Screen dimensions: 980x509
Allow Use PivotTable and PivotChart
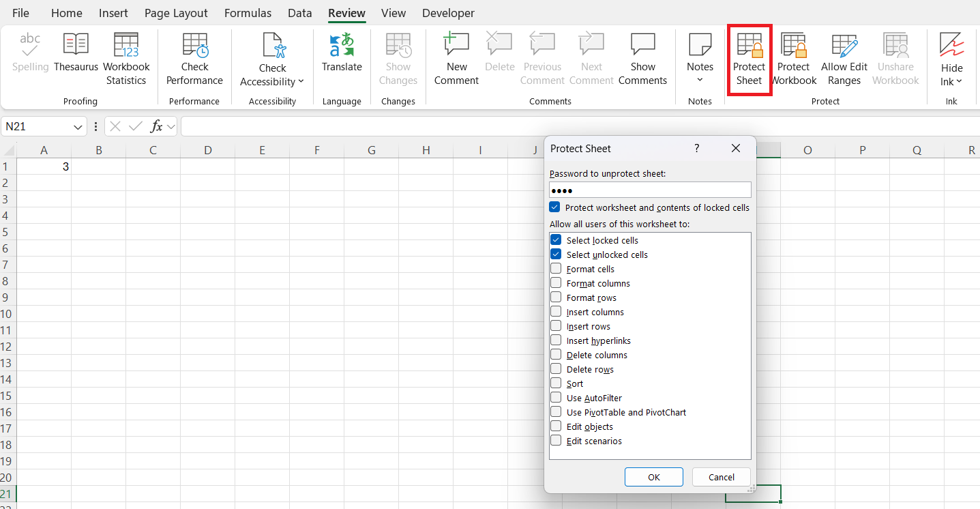click(556, 412)
